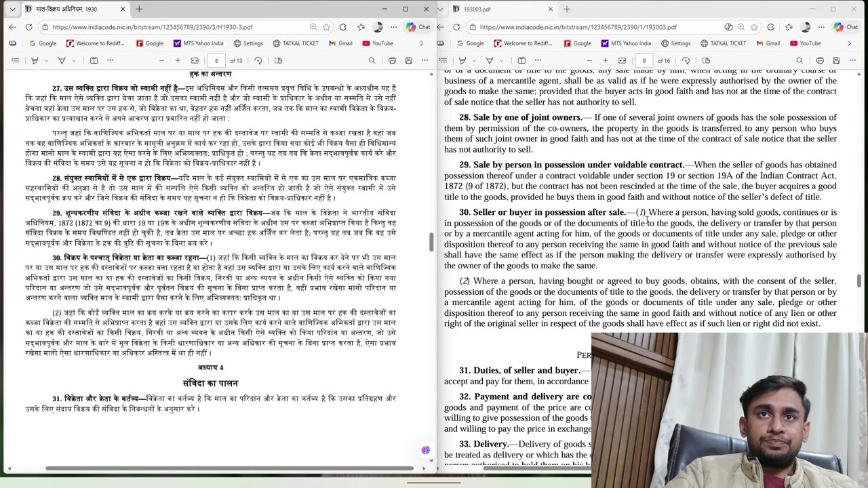Open profile avatar in left browser
This screenshot has height=488, width=868.
click(x=378, y=27)
